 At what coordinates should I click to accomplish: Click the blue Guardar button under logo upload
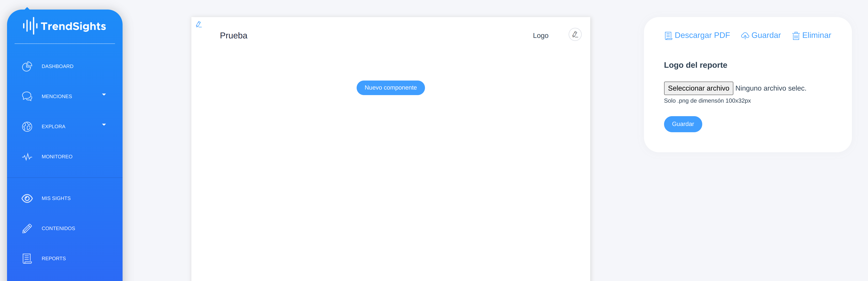click(683, 124)
